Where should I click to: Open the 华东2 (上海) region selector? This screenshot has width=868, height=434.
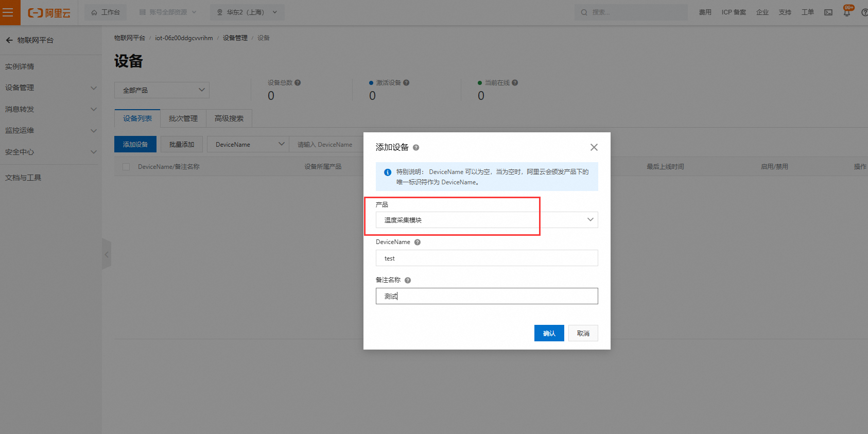coord(247,12)
